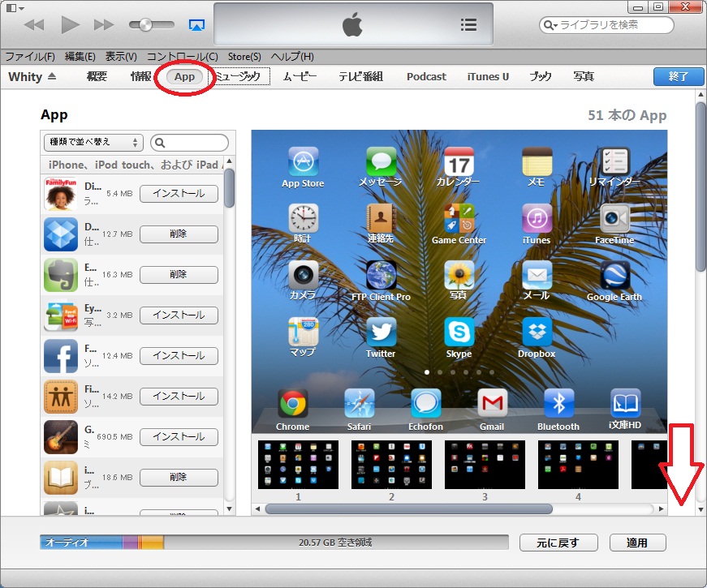Open the up next list icon
Image resolution: width=707 pixels, height=588 pixels.
tap(468, 25)
